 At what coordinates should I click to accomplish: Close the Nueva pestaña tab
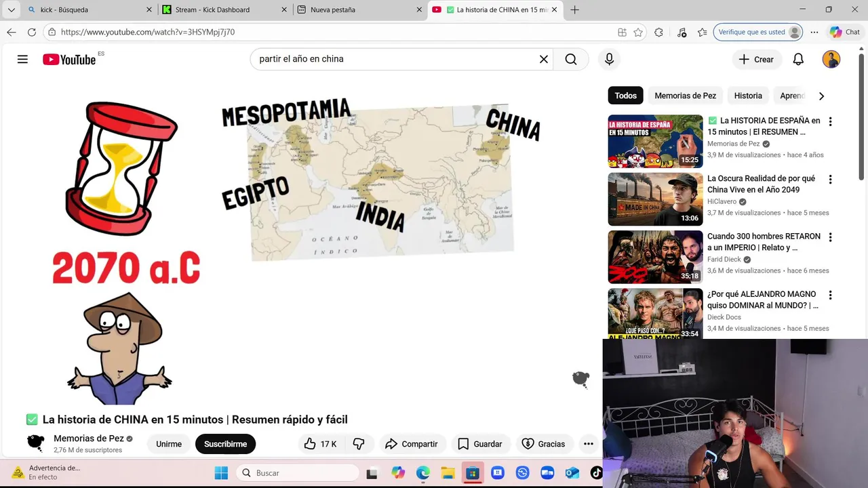click(419, 9)
